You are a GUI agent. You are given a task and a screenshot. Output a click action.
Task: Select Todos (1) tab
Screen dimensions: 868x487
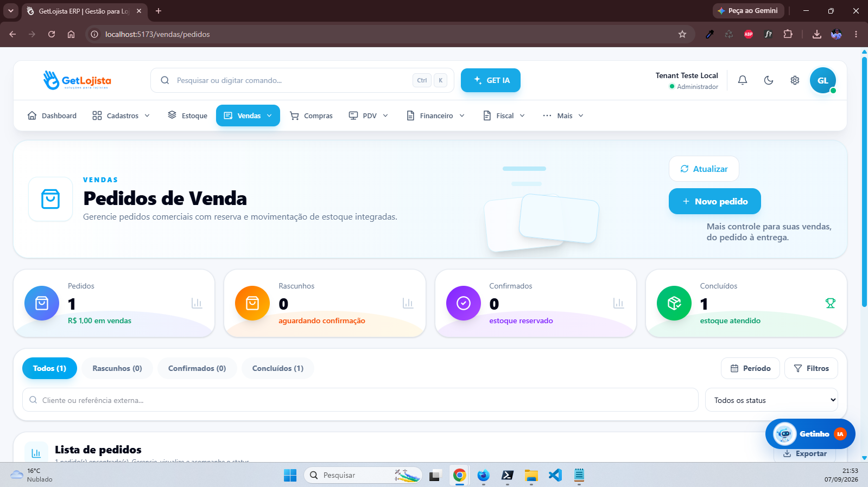[x=49, y=368]
